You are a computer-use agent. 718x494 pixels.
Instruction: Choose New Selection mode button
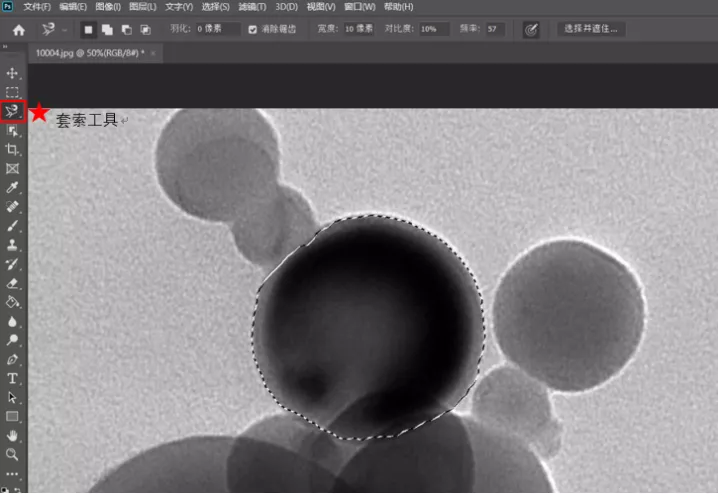[88, 30]
